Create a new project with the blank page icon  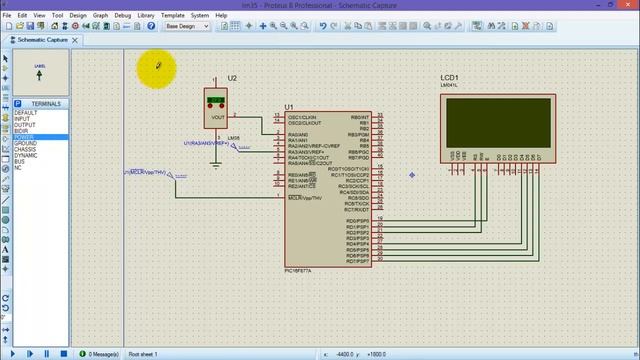pyautogui.click(x=9, y=26)
